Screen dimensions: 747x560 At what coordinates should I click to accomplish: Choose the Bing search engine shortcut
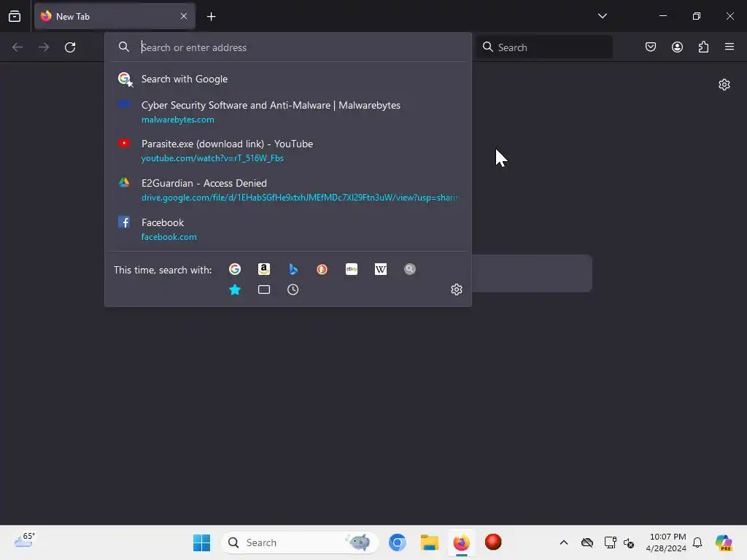[293, 270]
